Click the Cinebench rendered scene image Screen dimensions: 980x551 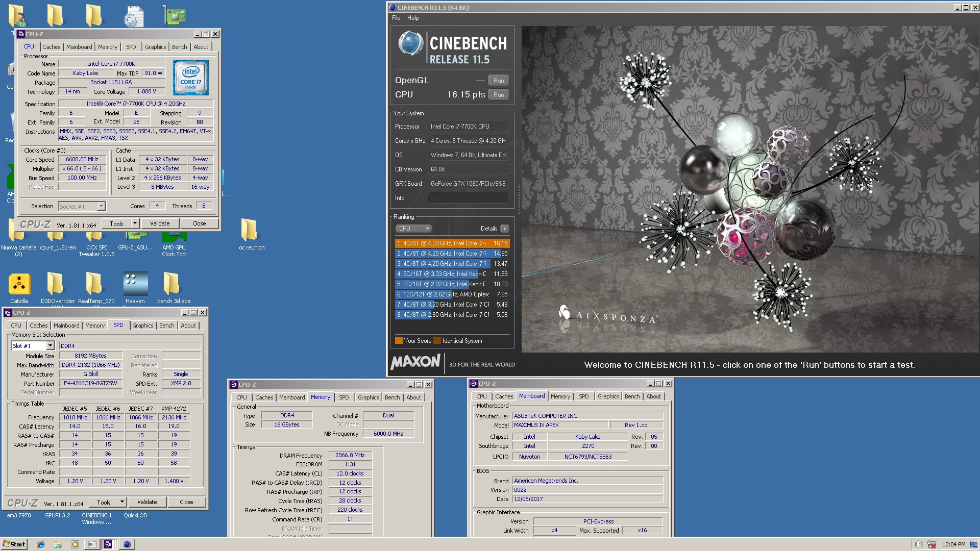[x=750, y=189]
